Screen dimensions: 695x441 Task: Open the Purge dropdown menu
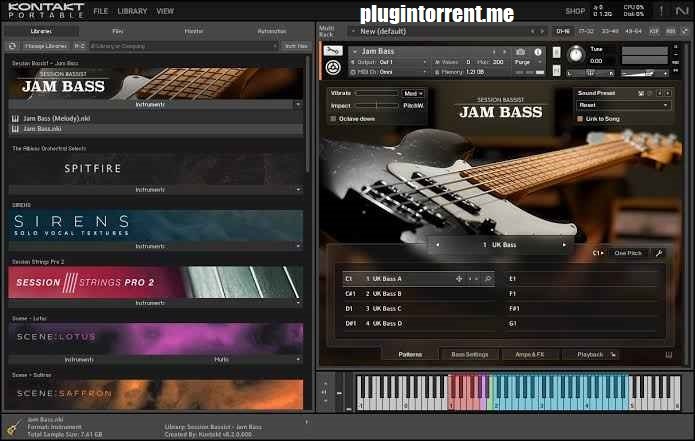[x=527, y=62]
